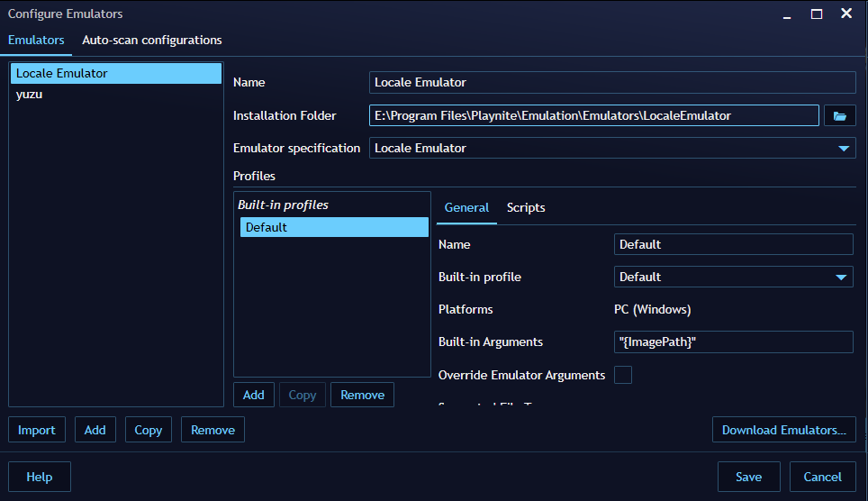Screen dimensions: 868x501
Task: Select the General profile tab
Action: click(x=466, y=207)
